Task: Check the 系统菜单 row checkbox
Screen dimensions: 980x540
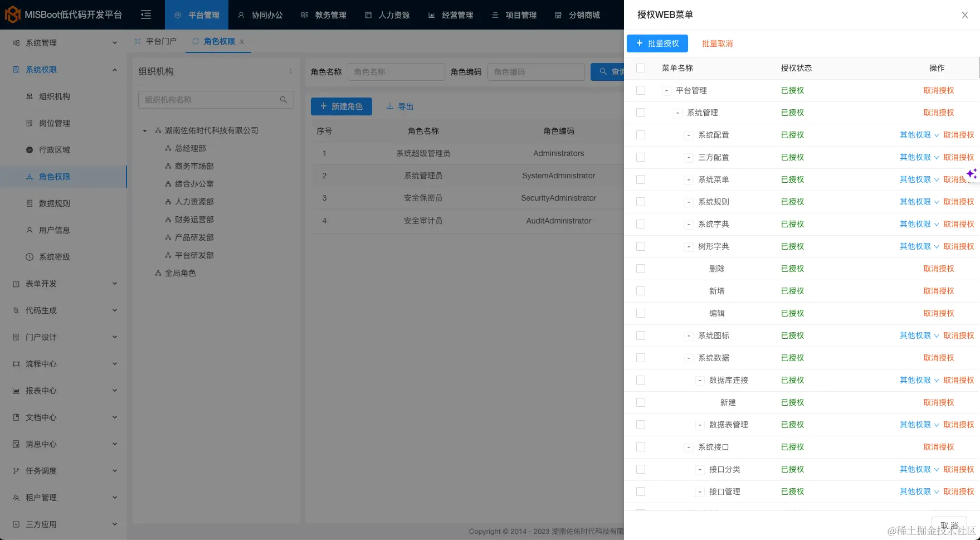Action: pyautogui.click(x=640, y=179)
